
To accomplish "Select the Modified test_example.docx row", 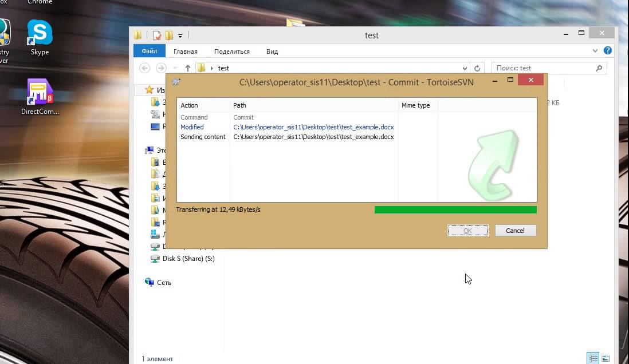I will (x=357, y=127).
